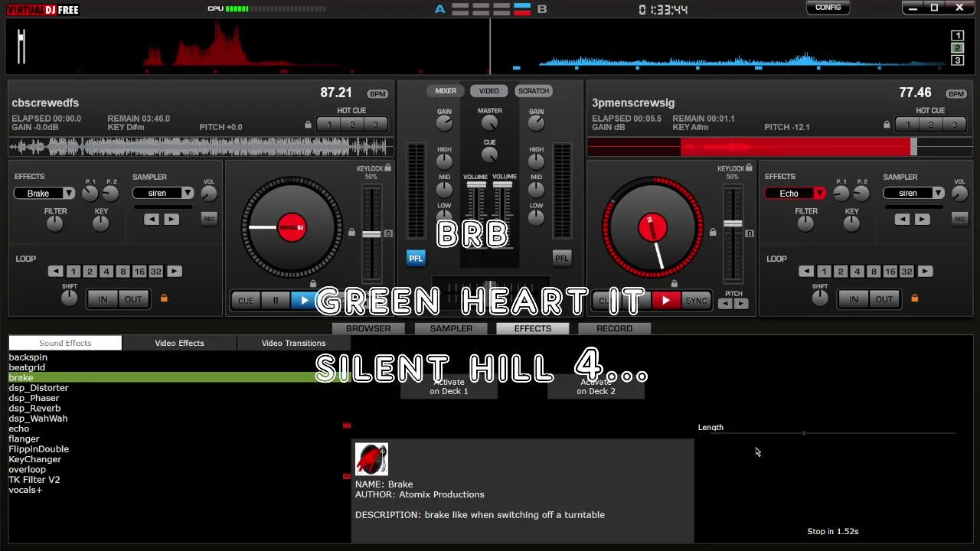
Task: Sync the right deck tempo
Action: [695, 301]
